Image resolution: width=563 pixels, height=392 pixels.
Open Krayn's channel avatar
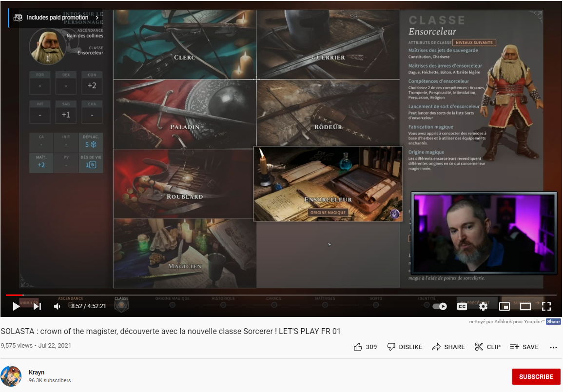(x=11, y=376)
